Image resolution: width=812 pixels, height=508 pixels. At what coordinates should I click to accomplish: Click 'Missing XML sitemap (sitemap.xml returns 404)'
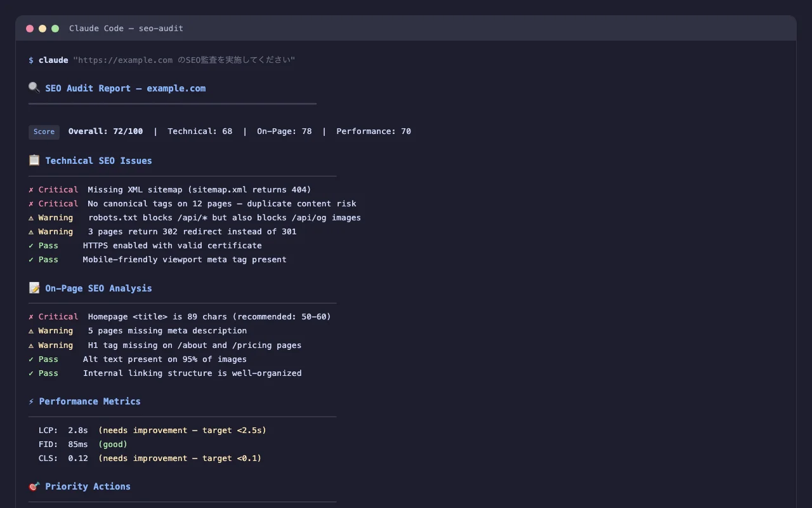pyautogui.click(x=200, y=190)
